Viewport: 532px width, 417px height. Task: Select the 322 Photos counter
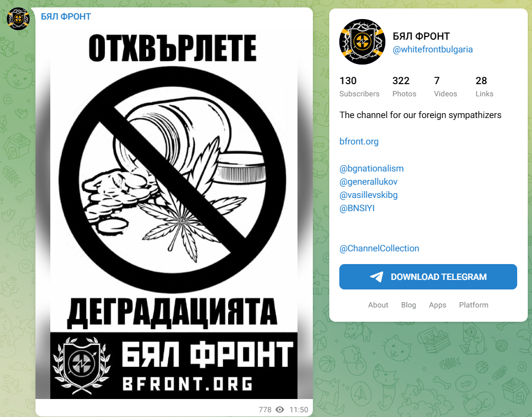coord(404,87)
